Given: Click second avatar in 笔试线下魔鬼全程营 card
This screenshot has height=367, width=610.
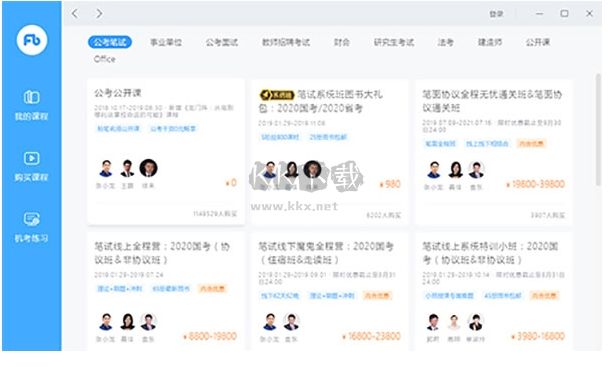Looking at the screenshot, I should 291,321.
